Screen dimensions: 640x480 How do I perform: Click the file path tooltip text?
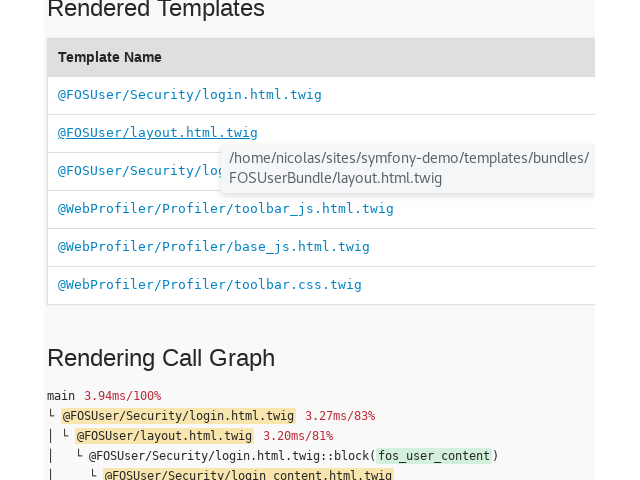(409, 168)
